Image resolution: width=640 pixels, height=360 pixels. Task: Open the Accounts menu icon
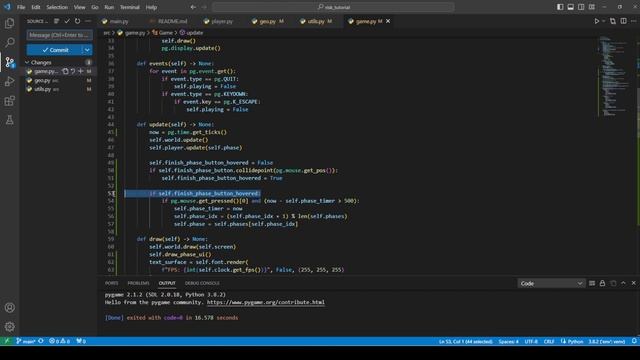pos(9,307)
